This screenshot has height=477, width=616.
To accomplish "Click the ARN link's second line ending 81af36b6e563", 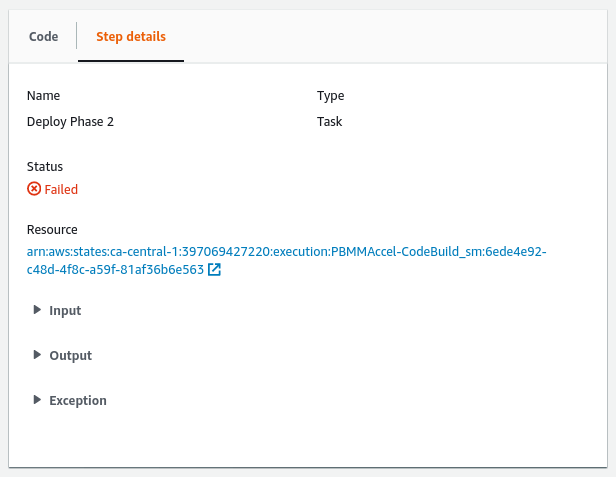I will (x=115, y=270).
